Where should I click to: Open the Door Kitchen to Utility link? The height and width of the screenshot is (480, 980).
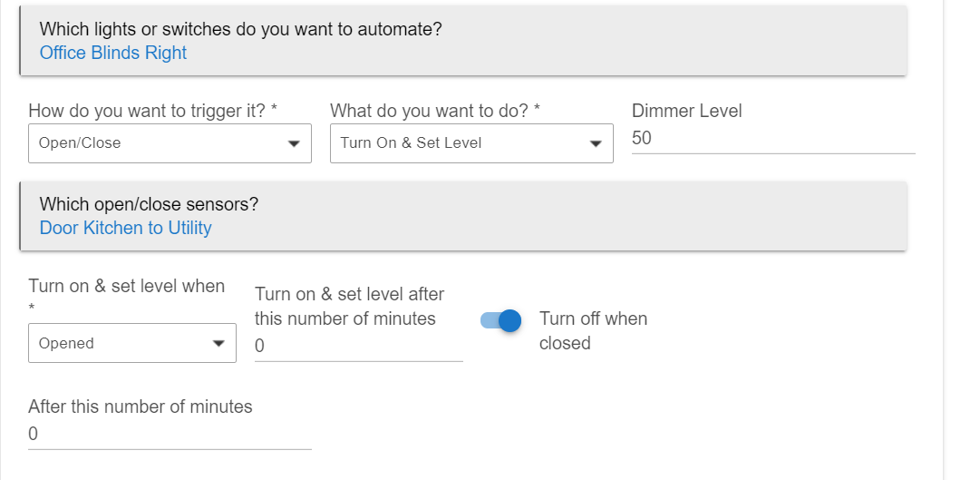pyautogui.click(x=125, y=228)
